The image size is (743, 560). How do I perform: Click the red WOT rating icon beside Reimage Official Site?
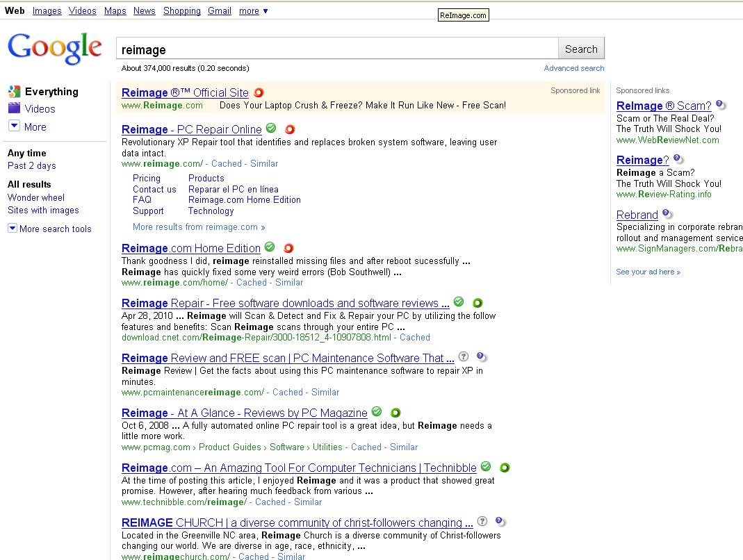tap(259, 92)
